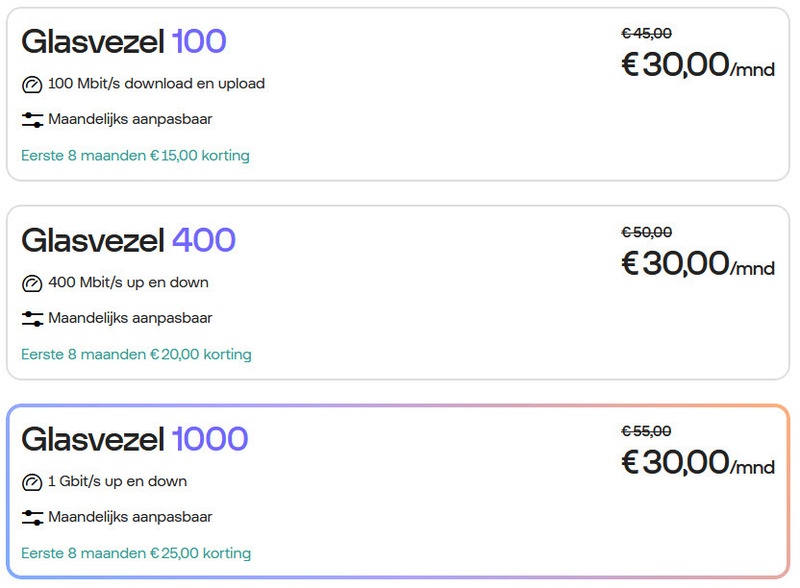Image resolution: width=800 pixels, height=588 pixels.
Task: Select the Glasvezel 100 title
Action: (124, 41)
